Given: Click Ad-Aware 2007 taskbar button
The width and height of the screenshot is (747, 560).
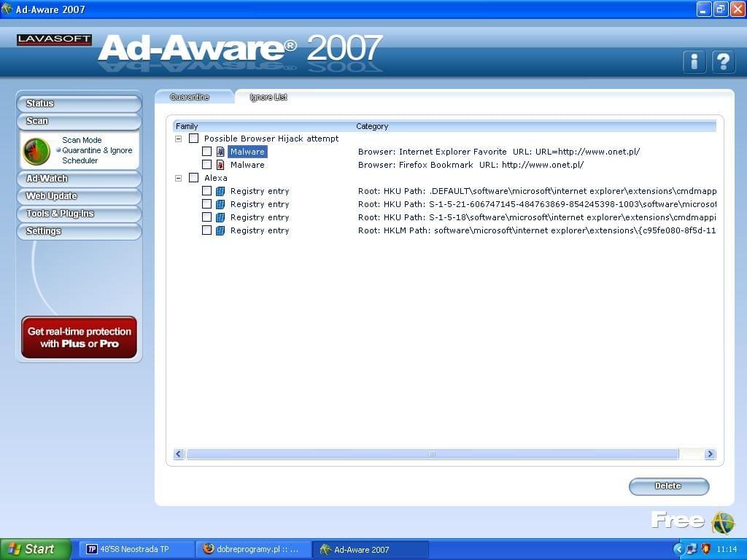Looking at the screenshot, I should tap(371, 550).
